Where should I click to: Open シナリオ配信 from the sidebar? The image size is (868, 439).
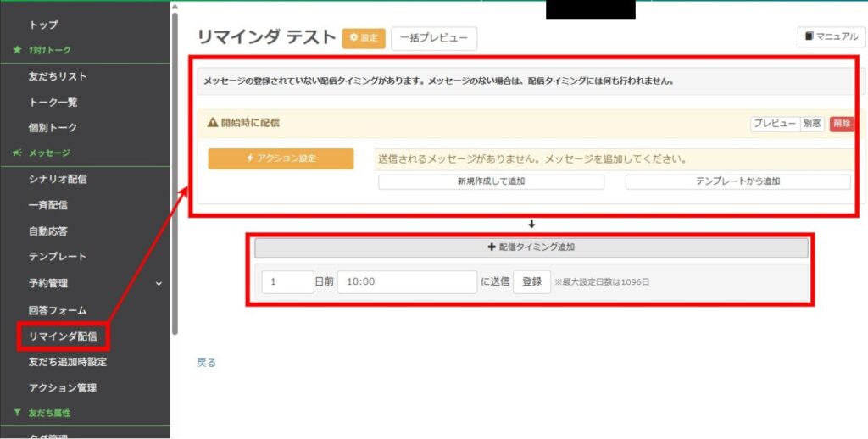58,179
